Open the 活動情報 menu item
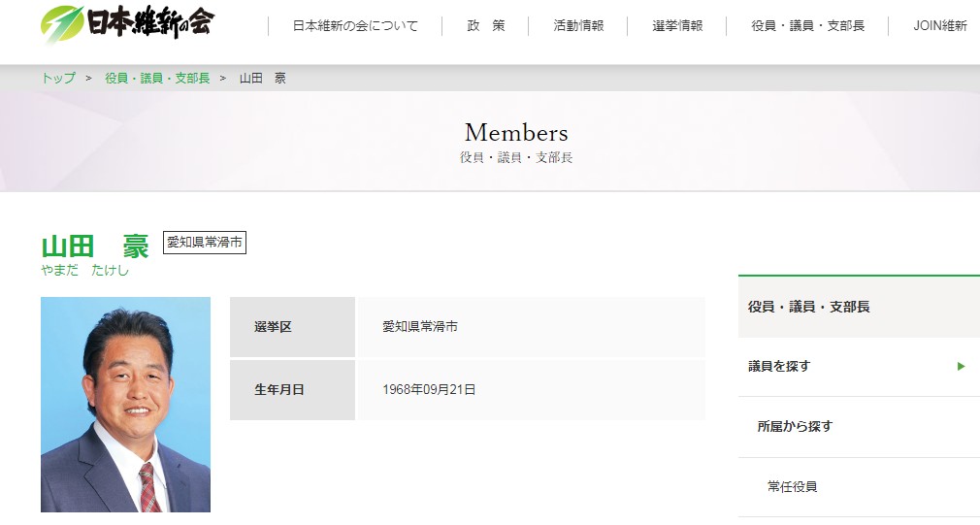Image resolution: width=980 pixels, height=525 pixels. (x=578, y=25)
